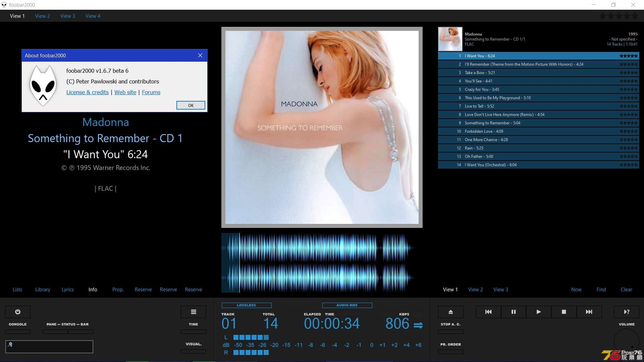Screen dimensions: 644x362
Task: Toggle the BAR indicator under PANE—STATUS—BAR
Action: 81,331
